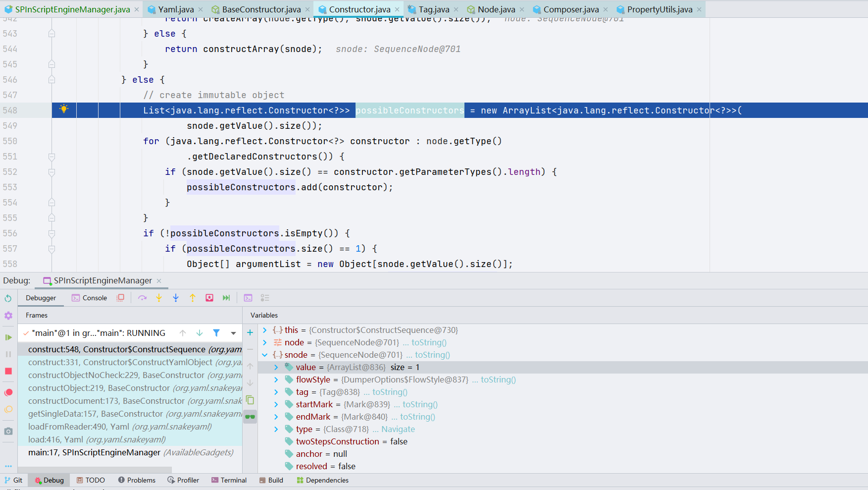868x490 pixels.
Task: Toggle the frames filter funnel icon
Action: tap(216, 333)
